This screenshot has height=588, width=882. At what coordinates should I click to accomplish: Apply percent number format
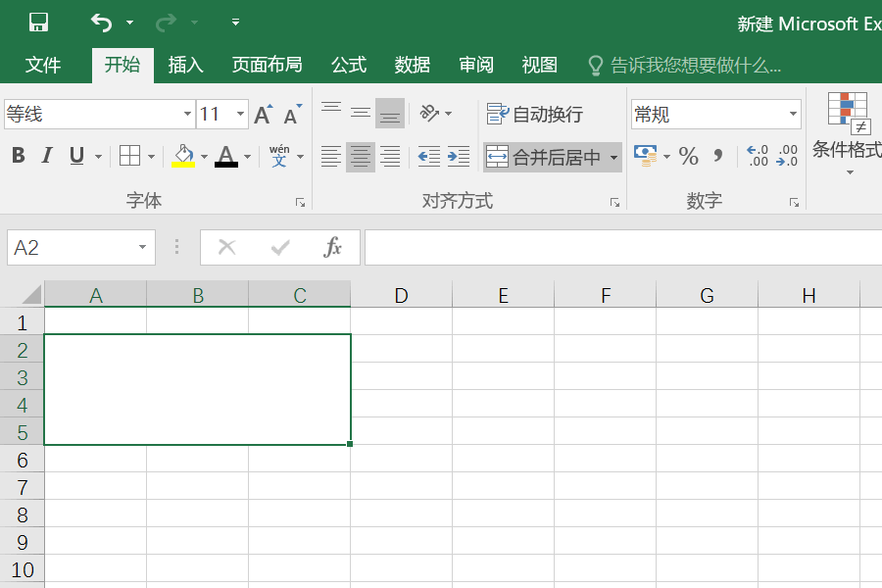(x=690, y=156)
